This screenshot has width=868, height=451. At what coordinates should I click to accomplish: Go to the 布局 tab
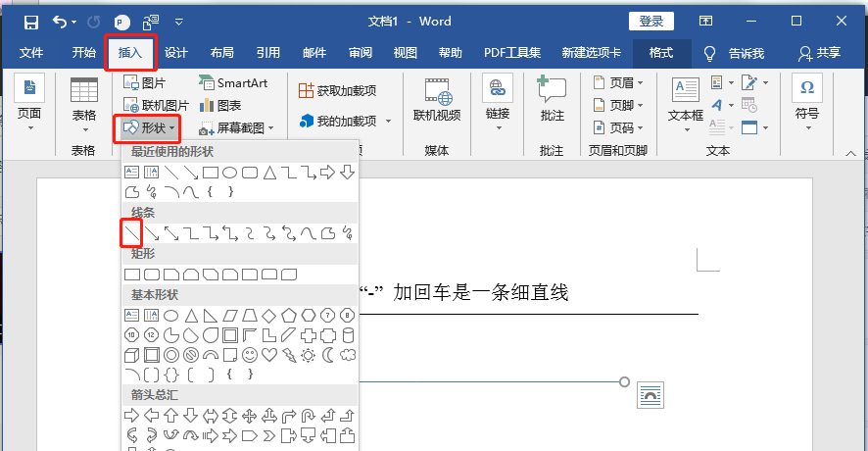point(222,53)
